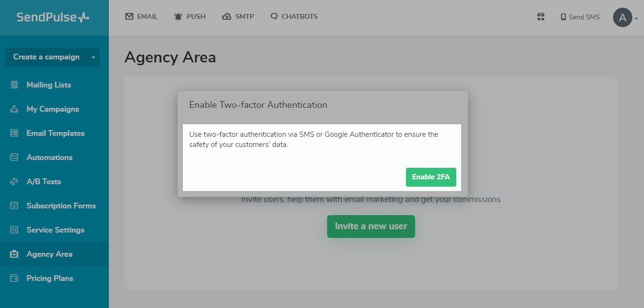Click the Automations sidebar icon
This screenshot has width=644, height=308.
(x=14, y=158)
